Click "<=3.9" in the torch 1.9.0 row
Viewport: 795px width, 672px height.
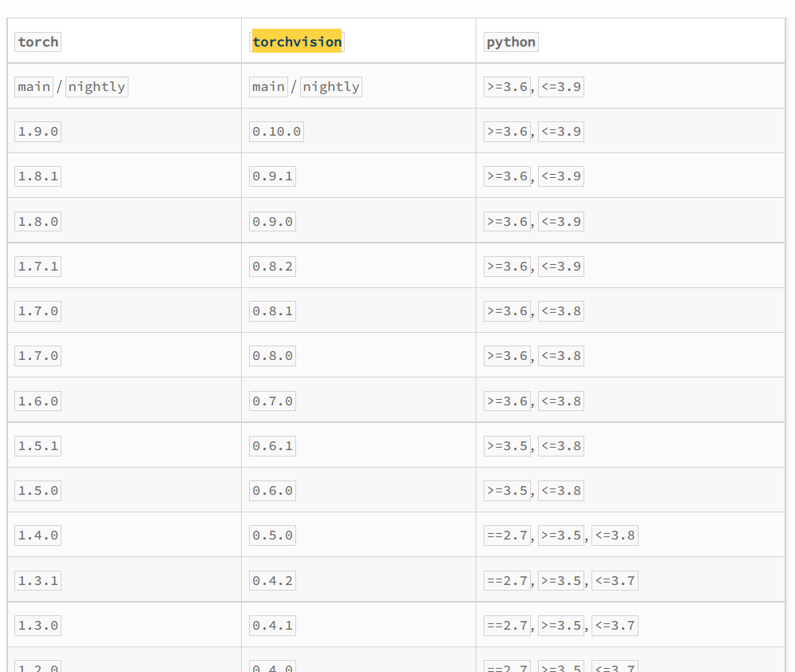(x=561, y=132)
